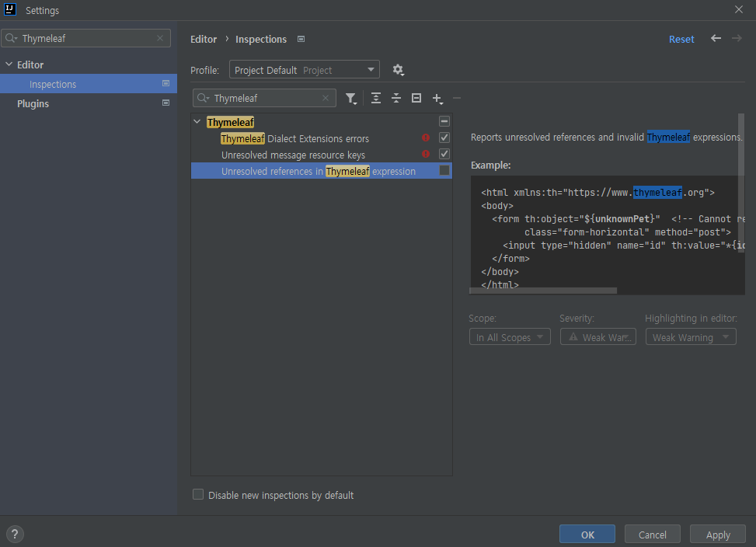Click error severity icon for Unresolved message keys
Screen dimensions: 756x547
tap(426, 154)
